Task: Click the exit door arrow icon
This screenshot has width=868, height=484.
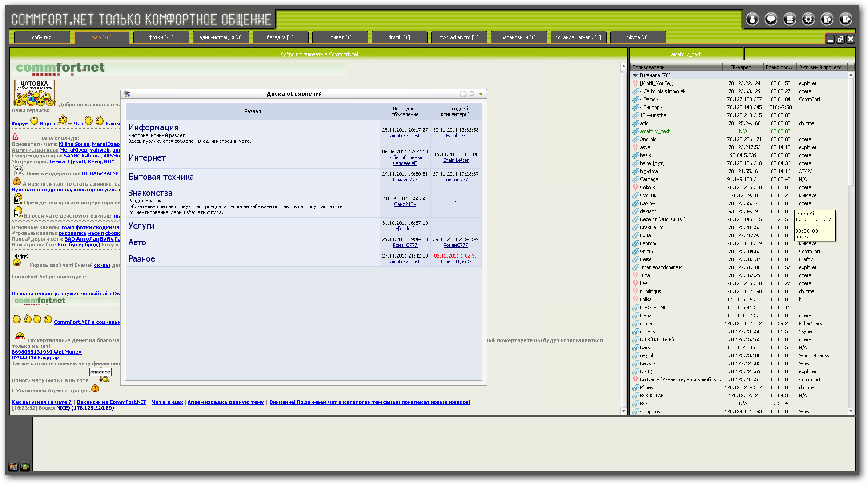Action: (845, 19)
